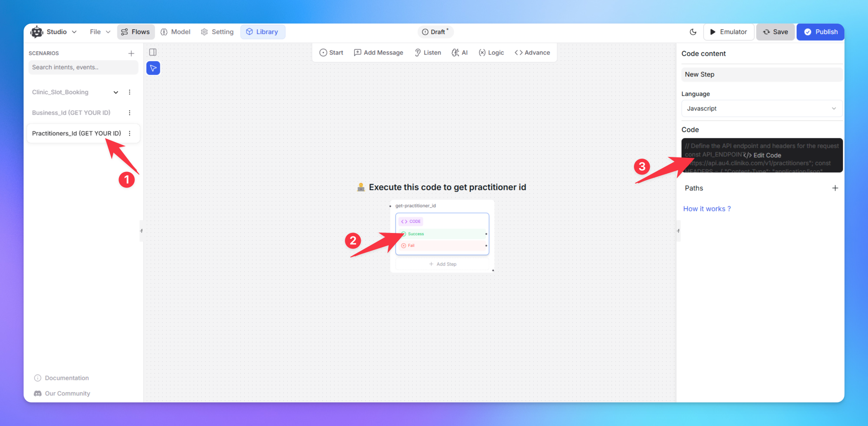The height and width of the screenshot is (426, 868).
Task: Open the Studio dropdown menu
Action: [x=54, y=32]
